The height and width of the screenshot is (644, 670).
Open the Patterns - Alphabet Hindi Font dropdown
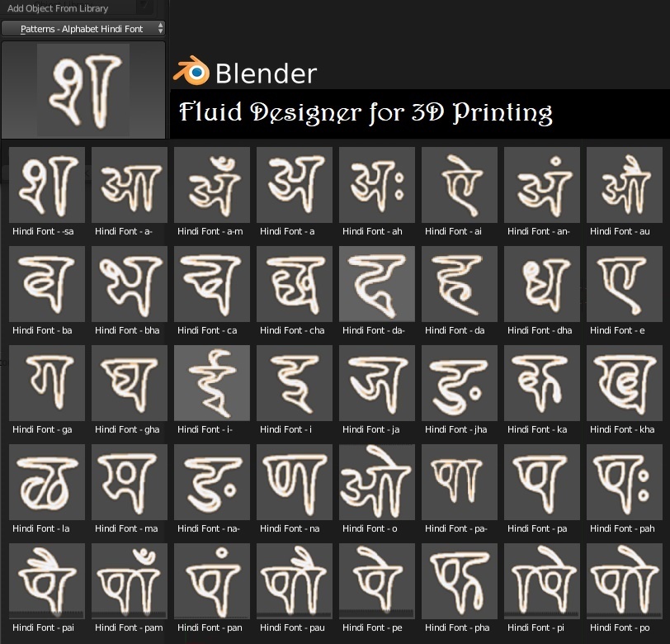click(83, 29)
